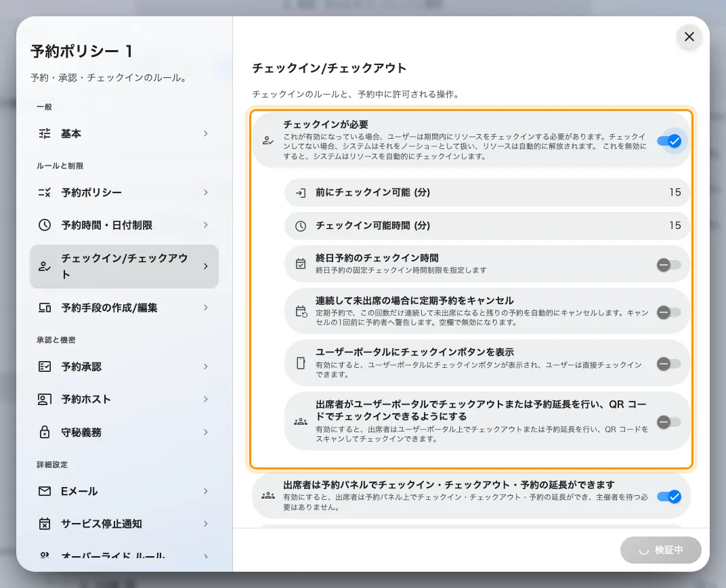Open the 予約承認 section
The image size is (726, 588).
[x=124, y=366]
